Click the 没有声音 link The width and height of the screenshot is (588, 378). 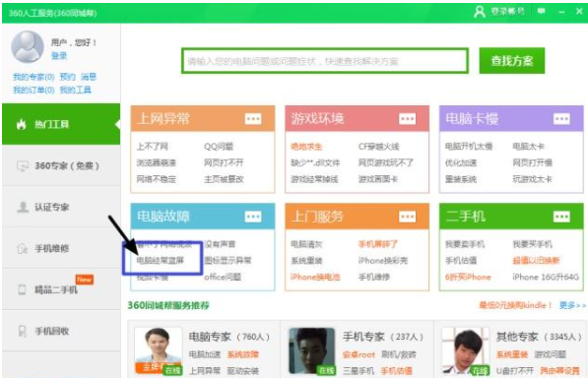220,244
